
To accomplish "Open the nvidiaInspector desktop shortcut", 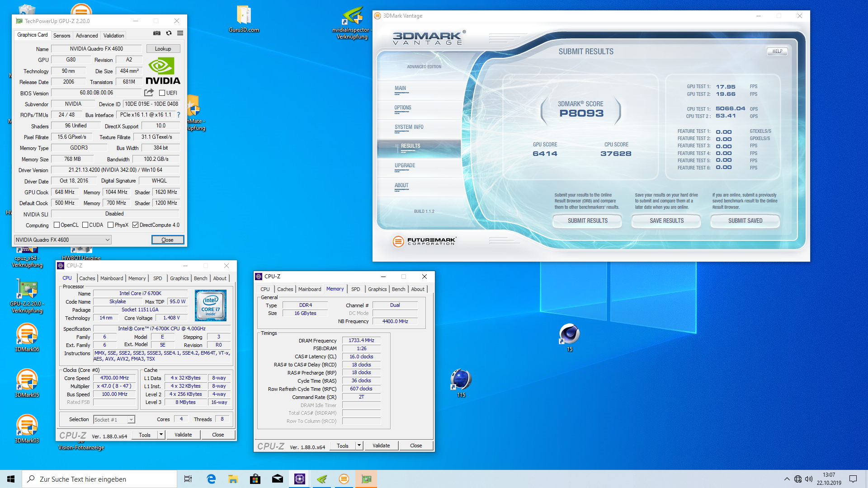I will point(352,23).
